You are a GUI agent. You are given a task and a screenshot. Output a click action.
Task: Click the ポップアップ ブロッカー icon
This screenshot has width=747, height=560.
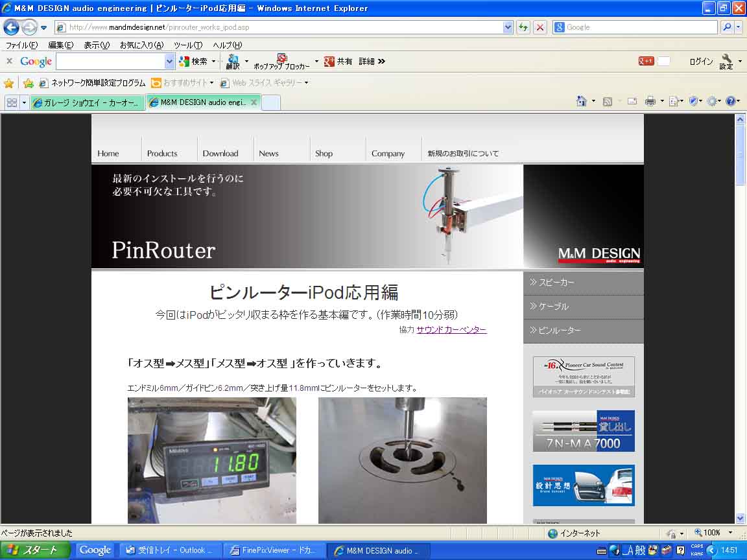click(x=281, y=62)
